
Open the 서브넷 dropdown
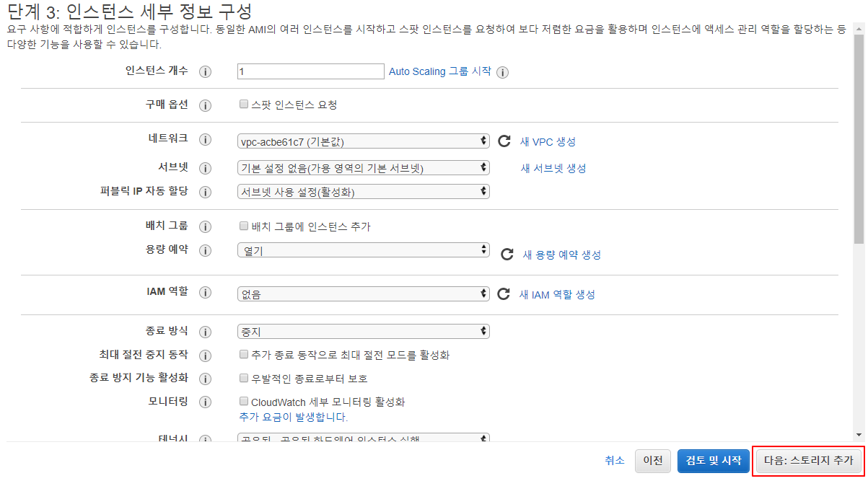click(x=364, y=168)
